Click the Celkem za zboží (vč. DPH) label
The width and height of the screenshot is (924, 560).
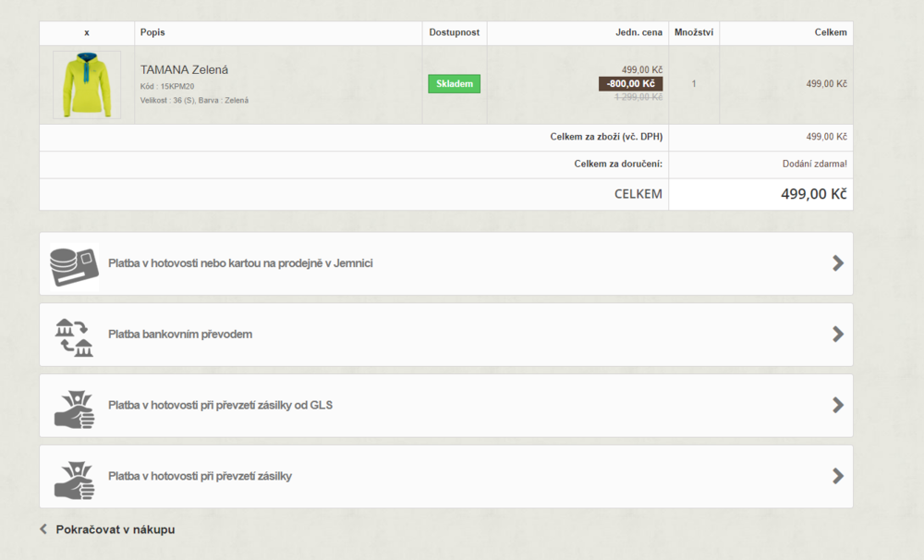pos(606,137)
